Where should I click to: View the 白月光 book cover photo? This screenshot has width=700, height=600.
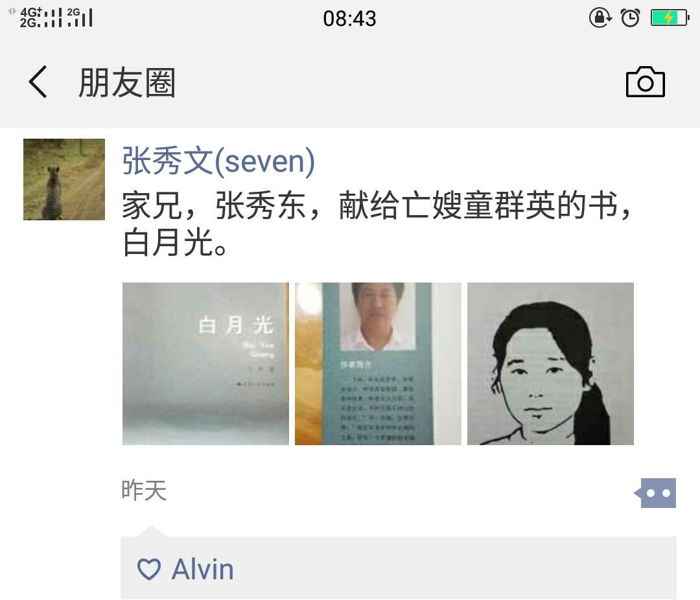206,364
